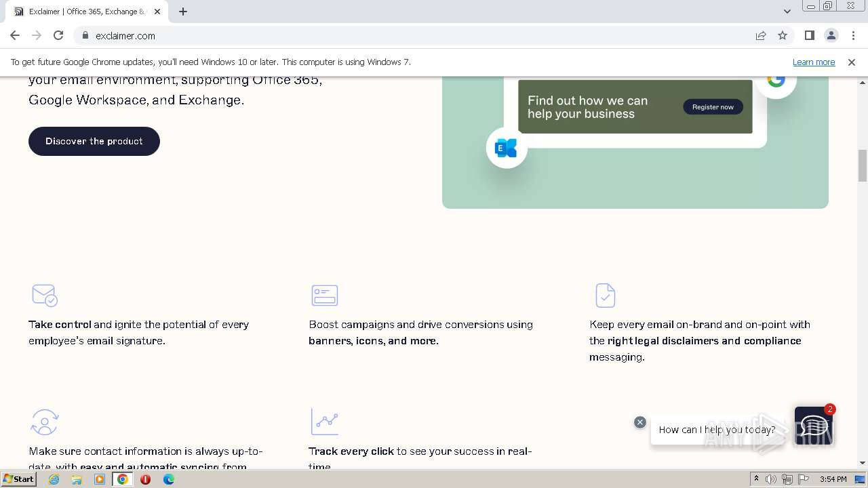The width and height of the screenshot is (868, 488).
Task: Click Discover the product button
Action: point(94,141)
